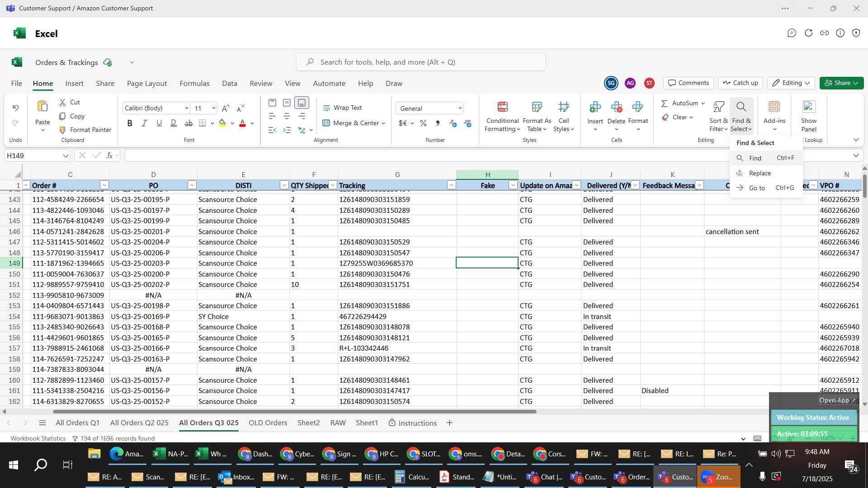Click the Sort & Filter funnel icon
Viewport: 868px width, 488px height.
pos(718,107)
